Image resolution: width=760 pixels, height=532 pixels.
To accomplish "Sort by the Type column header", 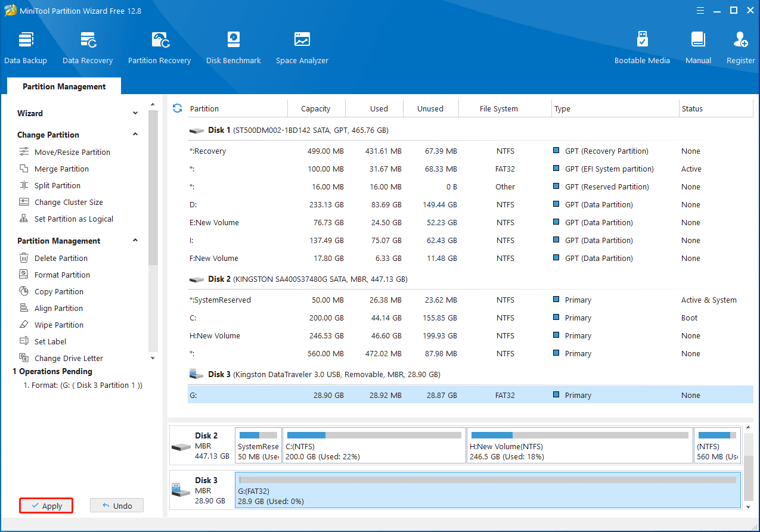I will [616, 108].
